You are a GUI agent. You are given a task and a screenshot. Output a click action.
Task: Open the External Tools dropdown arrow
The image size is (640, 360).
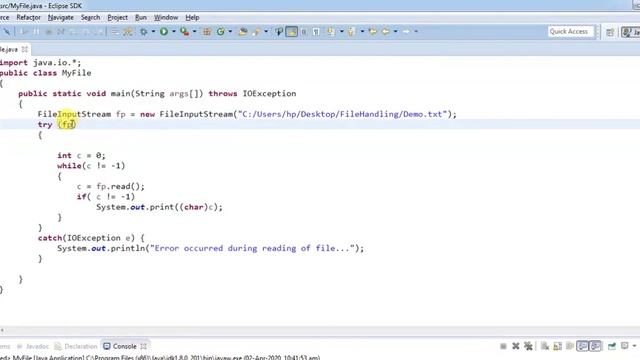195,31
